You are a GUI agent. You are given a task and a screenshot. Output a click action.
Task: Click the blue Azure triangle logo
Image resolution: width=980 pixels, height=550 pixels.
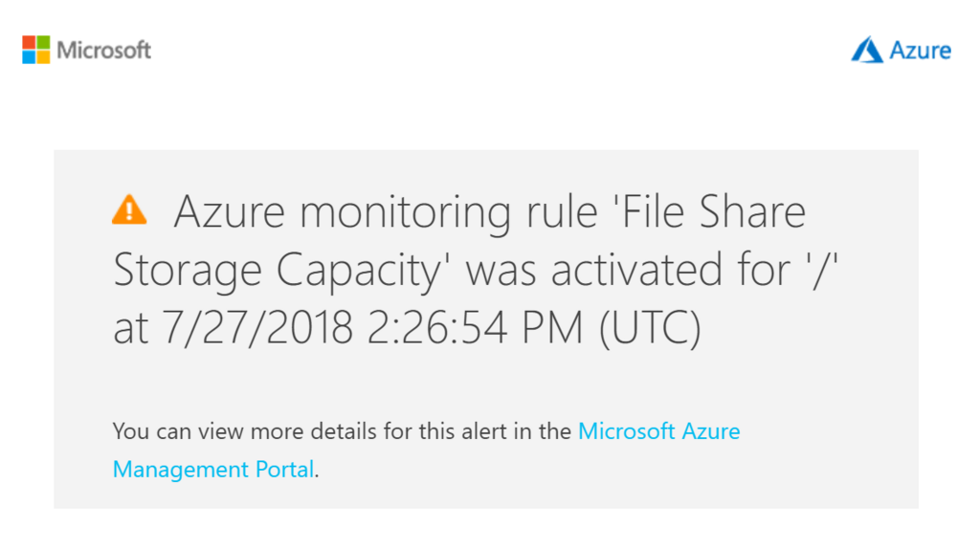click(867, 50)
